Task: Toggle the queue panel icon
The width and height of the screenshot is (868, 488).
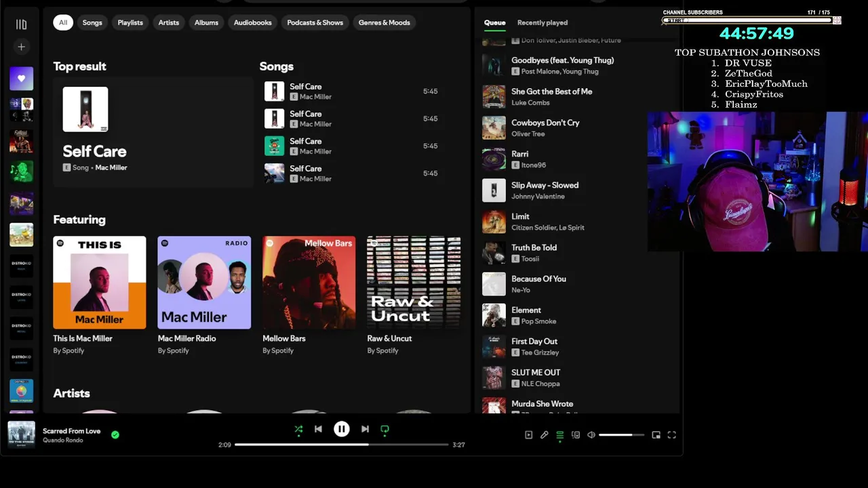Action: click(559, 435)
